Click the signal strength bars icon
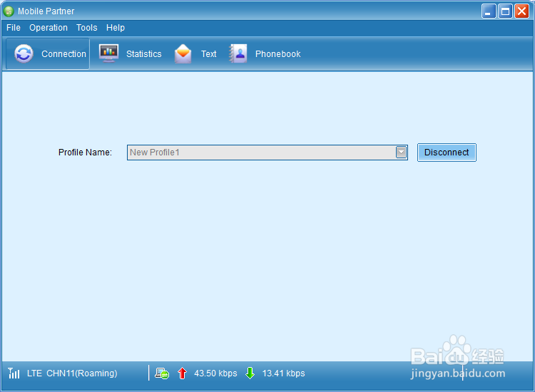This screenshot has width=535, height=392. tap(14, 373)
